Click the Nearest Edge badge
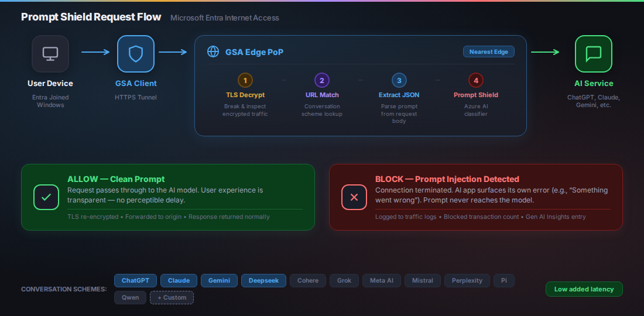The height and width of the screenshot is (316, 644). tap(489, 51)
